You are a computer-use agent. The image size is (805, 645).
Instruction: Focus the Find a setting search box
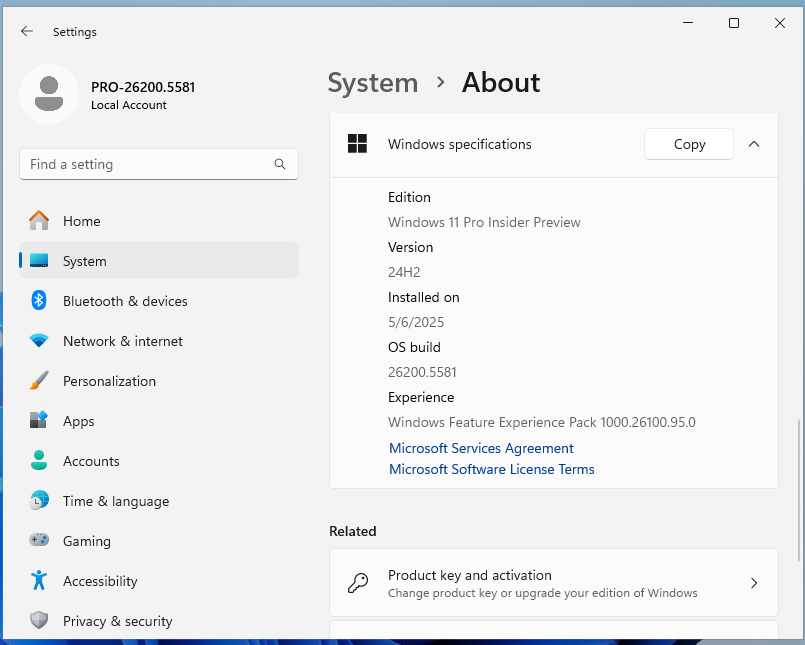159,164
